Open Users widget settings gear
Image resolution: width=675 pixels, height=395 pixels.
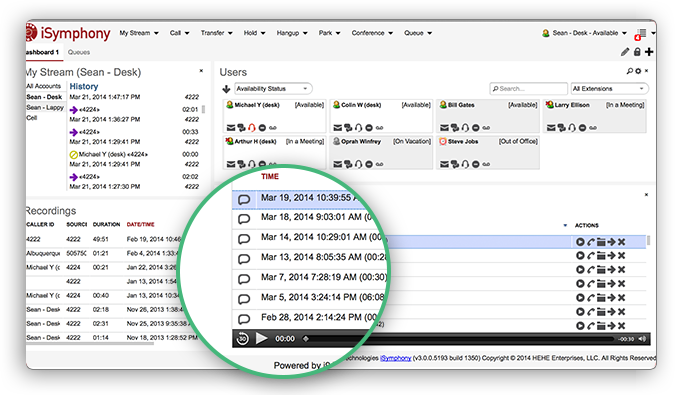pos(638,71)
